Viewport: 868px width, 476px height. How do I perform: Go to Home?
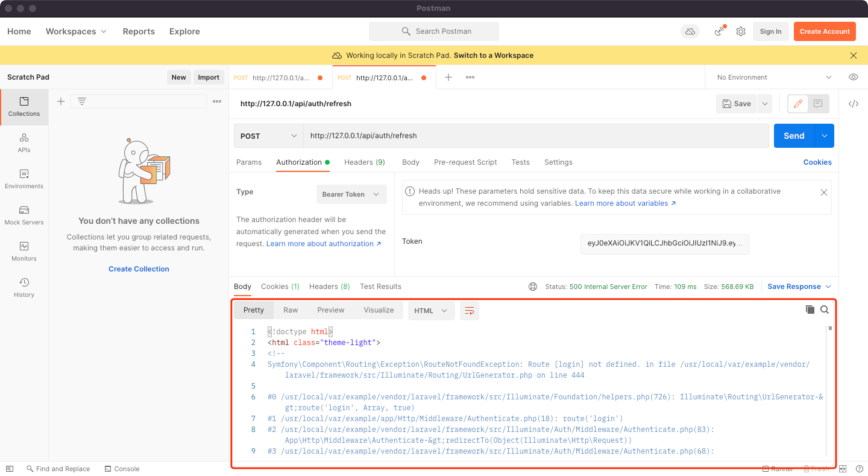point(19,31)
